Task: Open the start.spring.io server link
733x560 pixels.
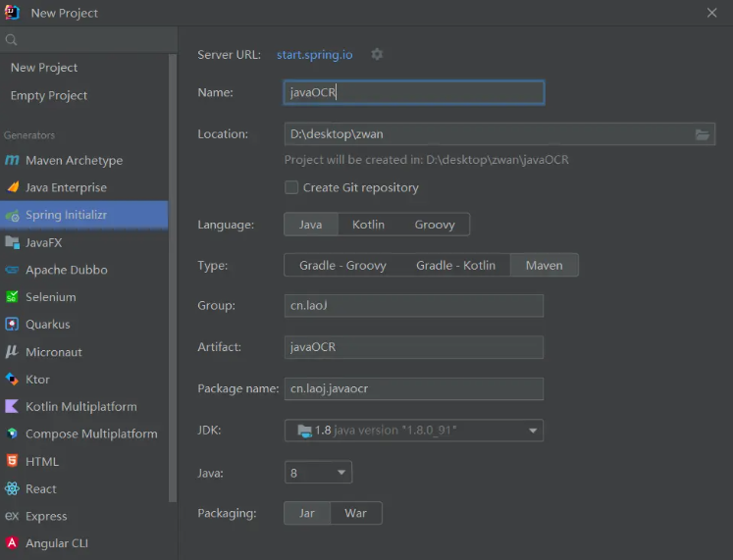Action: [314, 55]
